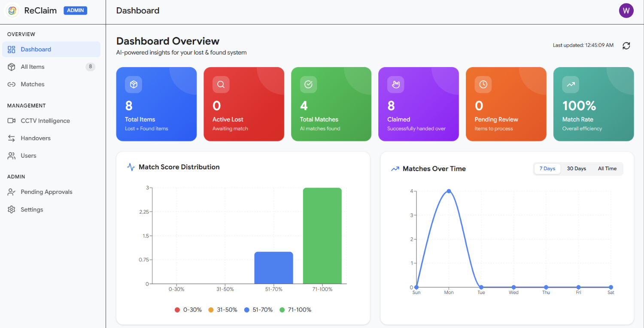
Task: Go to Pending Approvals
Action: click(x=51, y=192)
